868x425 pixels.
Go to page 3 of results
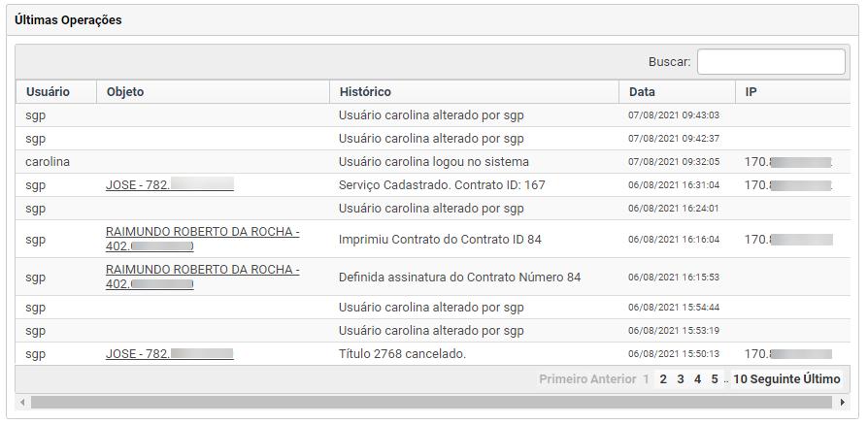tap(681, 379)
